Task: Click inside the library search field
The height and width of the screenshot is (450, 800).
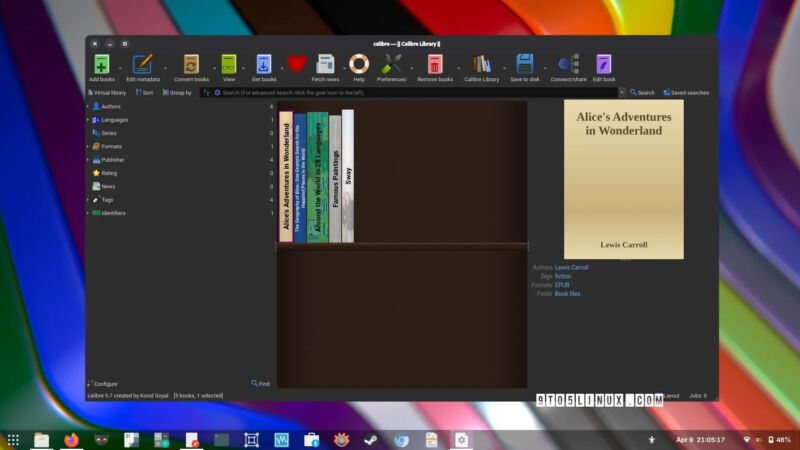Action: click(420, 92)
